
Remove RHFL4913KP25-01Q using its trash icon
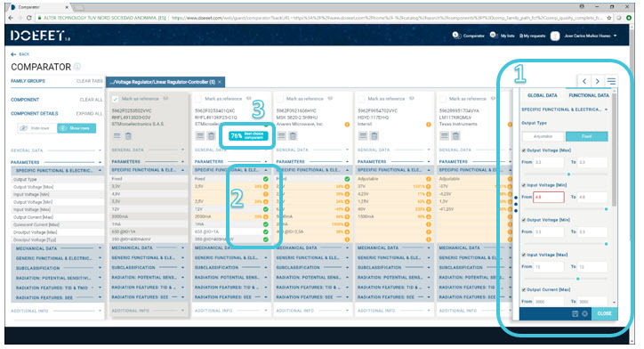pyautogui.click(x=211, y=136)
